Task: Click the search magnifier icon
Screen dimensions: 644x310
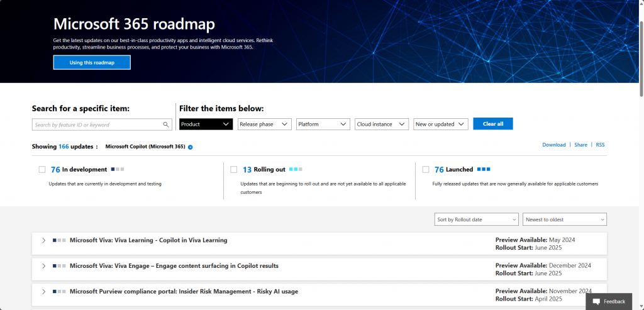Action: click(x=166, y=125)
